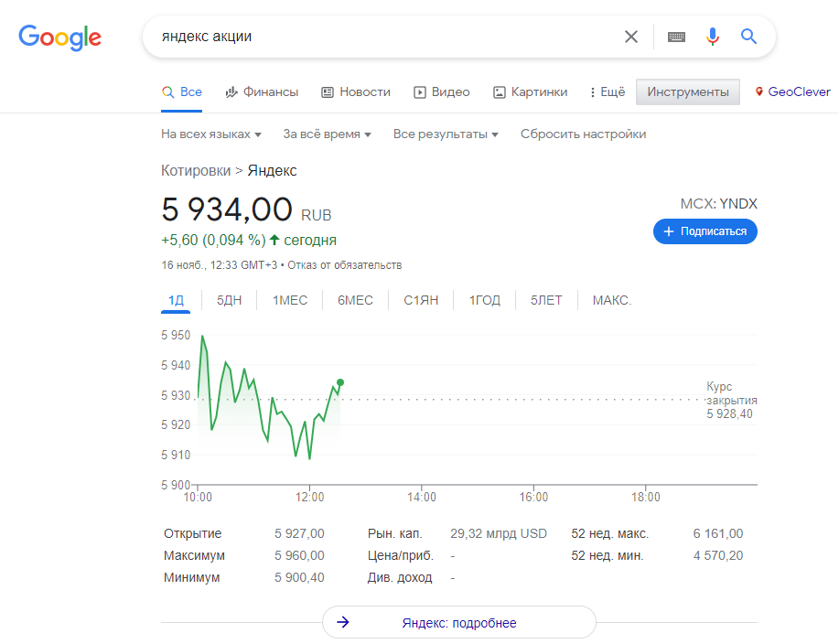This screenshot has width=839, height=644.
Task: Click the green endpoint dot on the chart
Action: coord(340,382)
